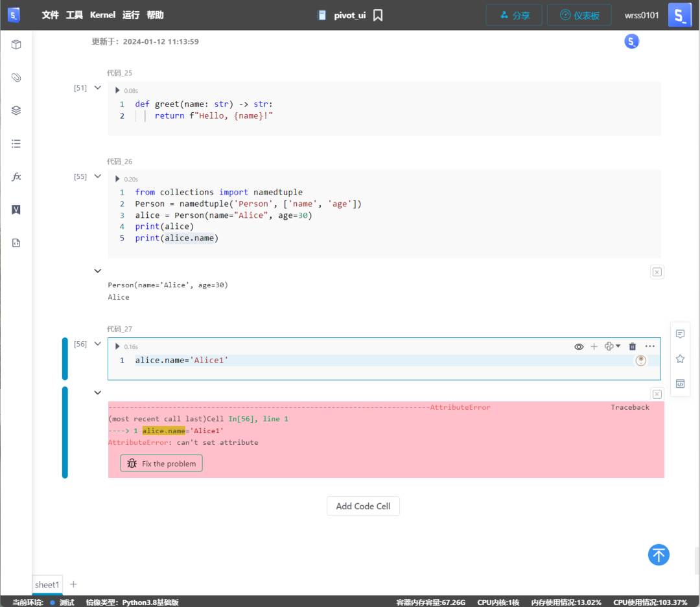
Task: Click the blue selection bar beside cell [56]
Action: tap(65, 359)
